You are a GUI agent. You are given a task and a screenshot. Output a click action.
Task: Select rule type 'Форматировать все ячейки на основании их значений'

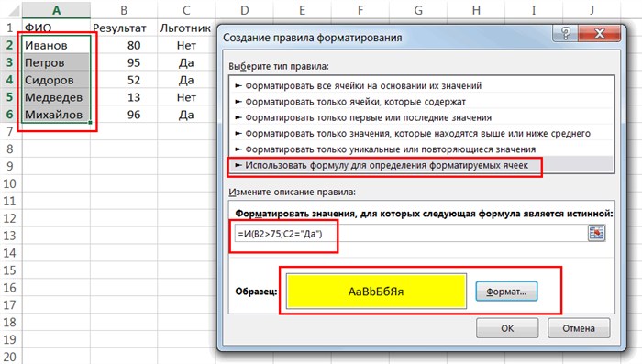point(421,85)
